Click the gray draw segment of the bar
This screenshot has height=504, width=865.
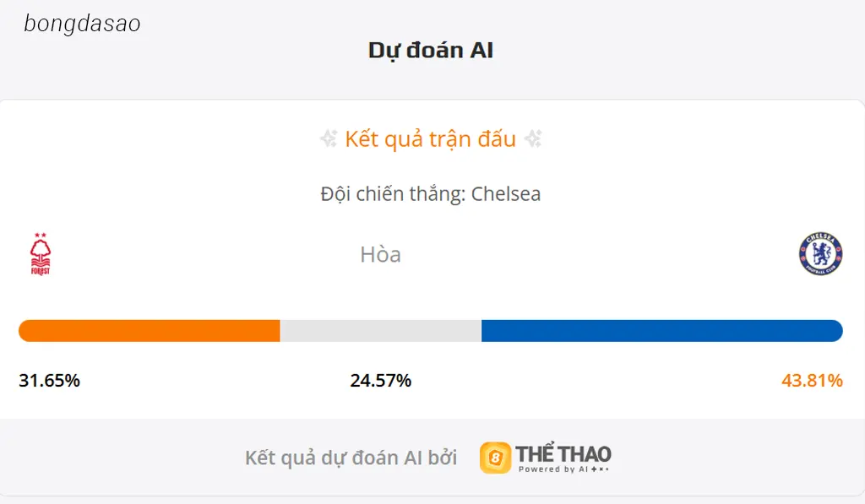tap(380, 331)
